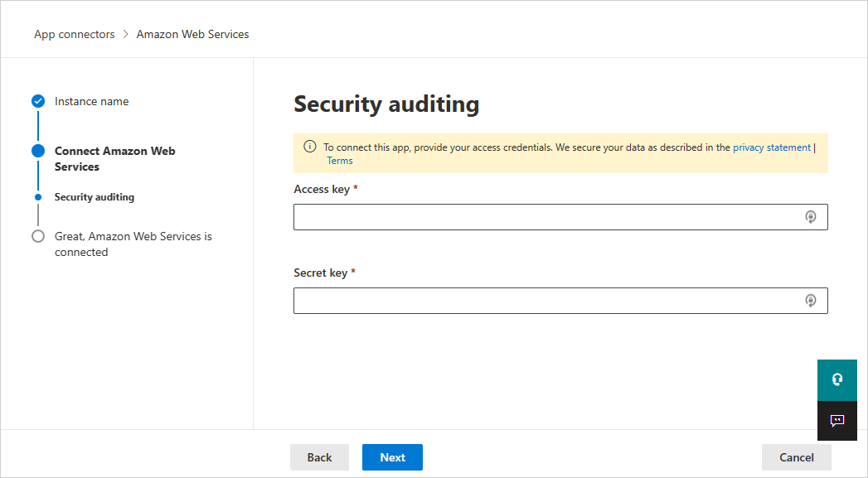Click the Next button

392,456
